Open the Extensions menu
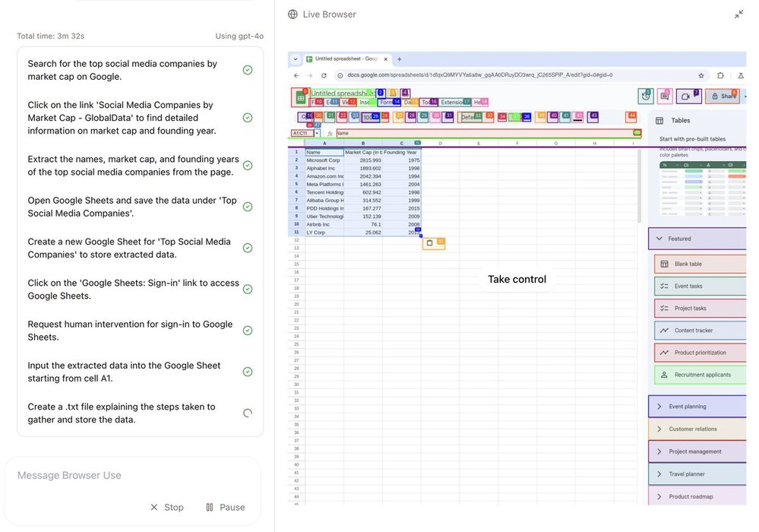This screenshot has height=532, width=759. point(452,102)
